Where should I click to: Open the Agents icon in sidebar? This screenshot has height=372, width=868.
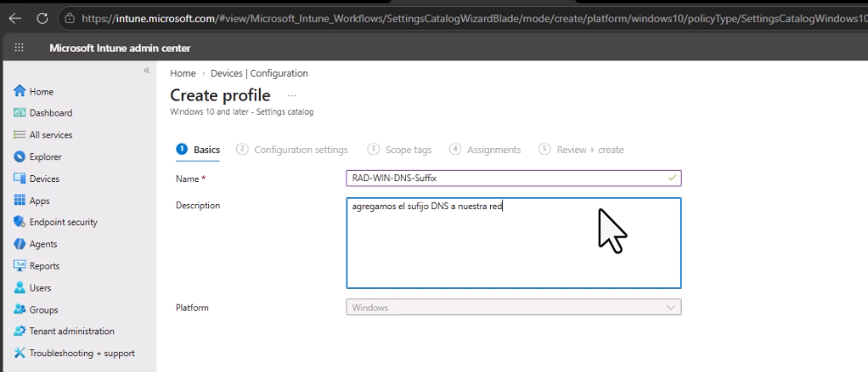(20, 244)
